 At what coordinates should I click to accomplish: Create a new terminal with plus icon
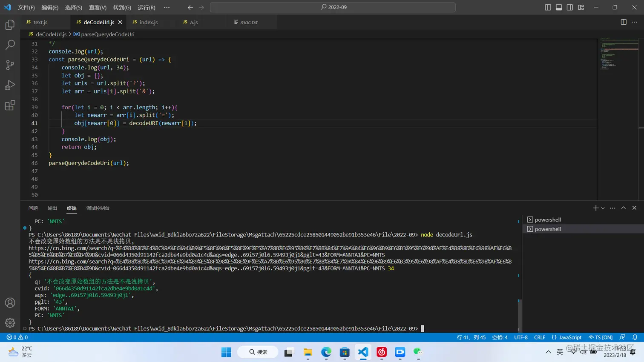click(595, 208)
